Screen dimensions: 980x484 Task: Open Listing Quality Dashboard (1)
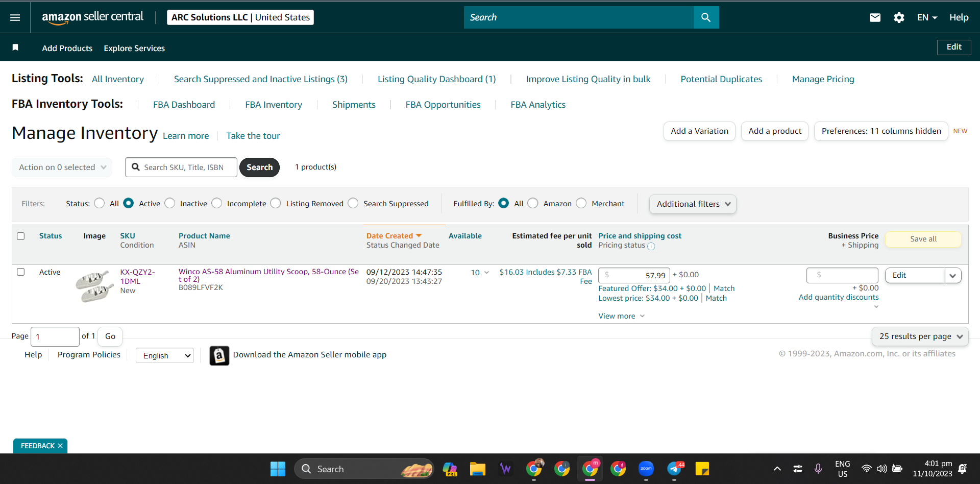(437, 79)
